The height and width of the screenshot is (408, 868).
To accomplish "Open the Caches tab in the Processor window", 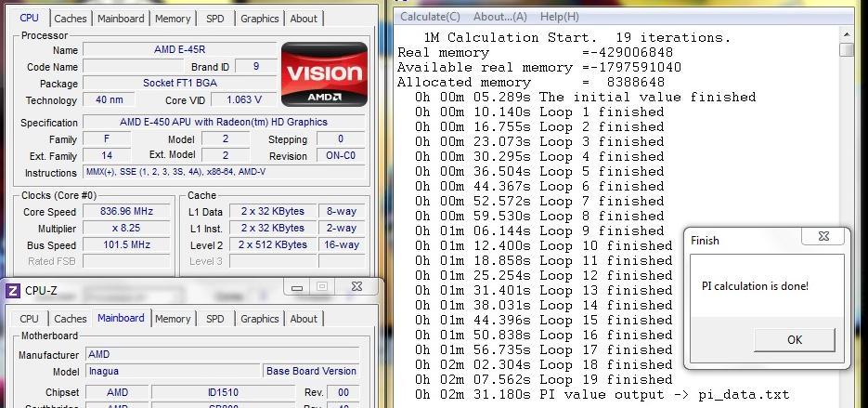I will (71, 19).
